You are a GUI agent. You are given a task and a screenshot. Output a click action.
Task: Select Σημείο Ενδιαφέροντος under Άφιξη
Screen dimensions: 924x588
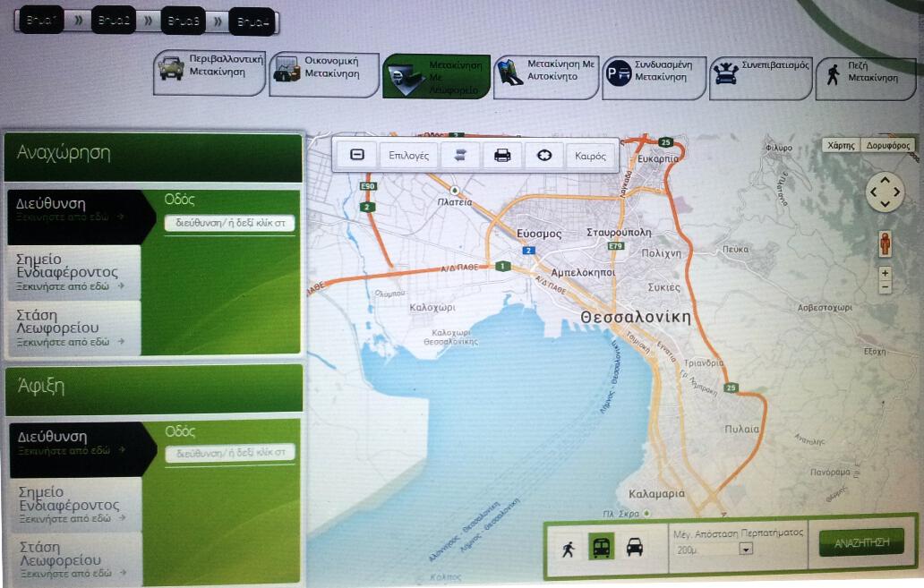[x=75, y=505]
